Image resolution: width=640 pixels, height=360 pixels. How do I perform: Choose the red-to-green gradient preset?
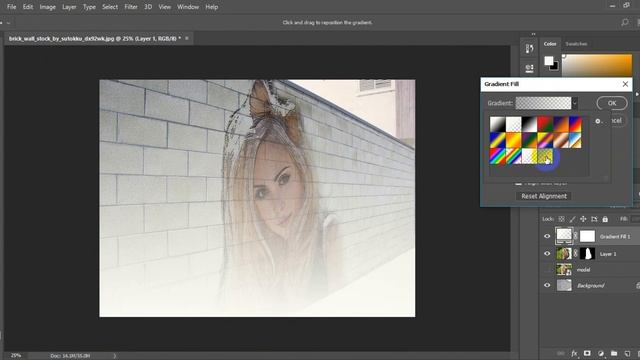click(x=545, y=124)
